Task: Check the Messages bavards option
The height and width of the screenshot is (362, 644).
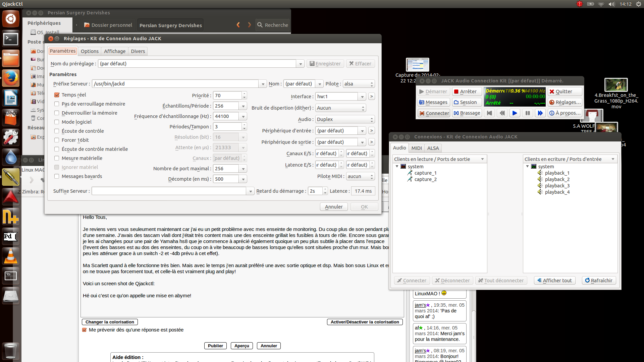Action: [x=57, y=176]
